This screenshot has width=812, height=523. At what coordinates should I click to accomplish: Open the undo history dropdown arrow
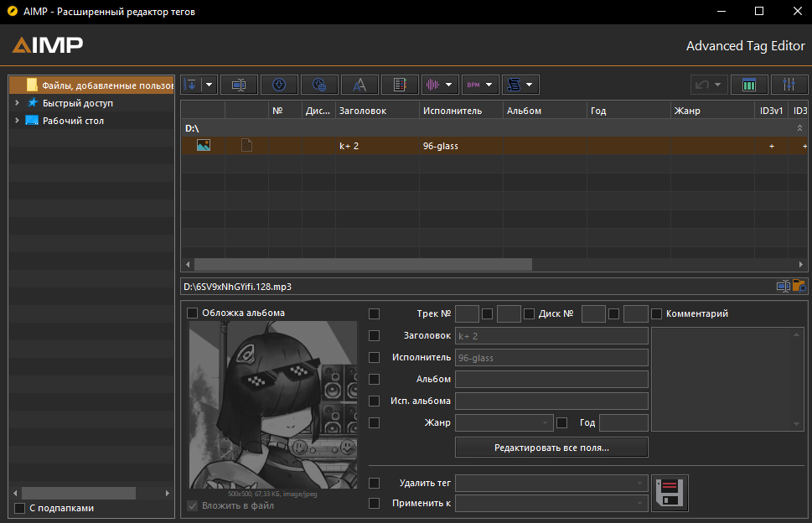pos(718,85)
